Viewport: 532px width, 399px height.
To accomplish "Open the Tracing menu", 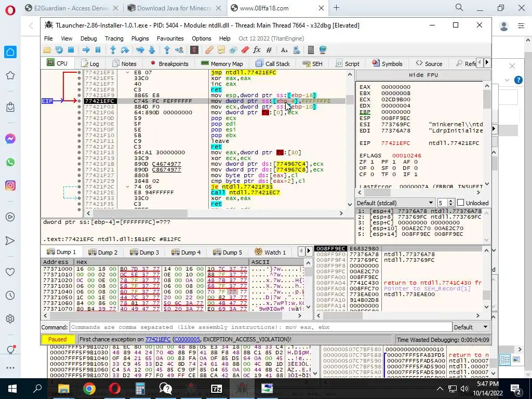I will click(114, 38).
